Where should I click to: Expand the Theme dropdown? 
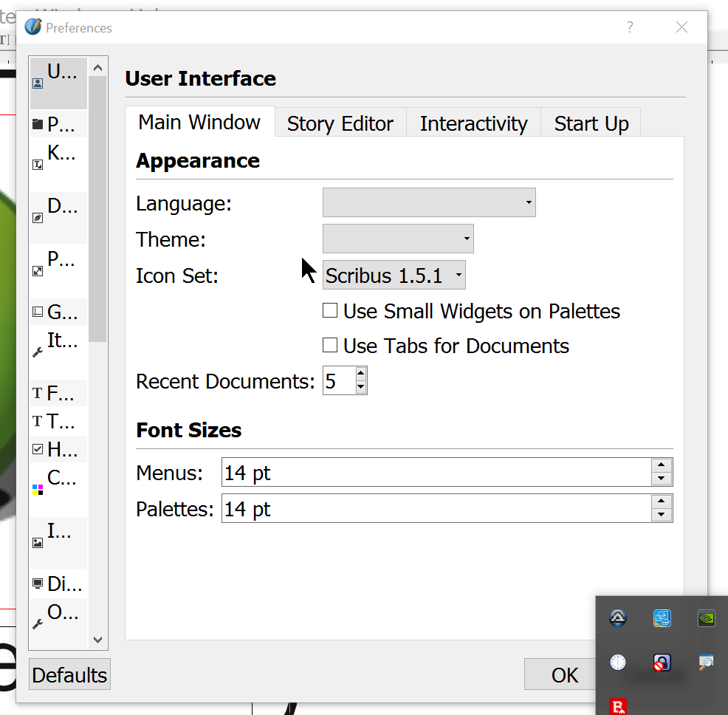coord(398,239)
